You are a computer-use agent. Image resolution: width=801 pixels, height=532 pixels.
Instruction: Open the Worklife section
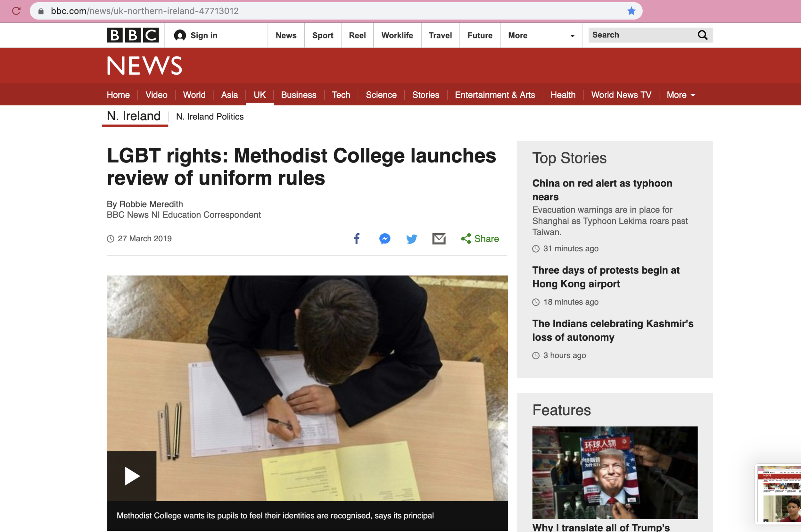coord(397,35)
